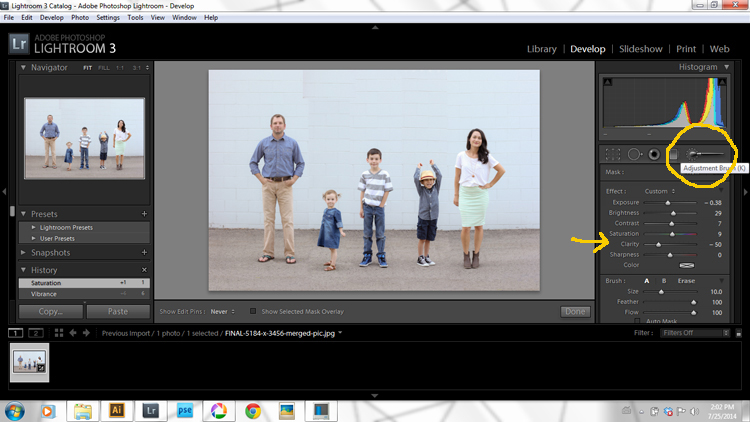Image resolution: width=750 pixels, height=422 pixels.
Task: Open Google Chrome from taskbar
Action: click(253, 411)
